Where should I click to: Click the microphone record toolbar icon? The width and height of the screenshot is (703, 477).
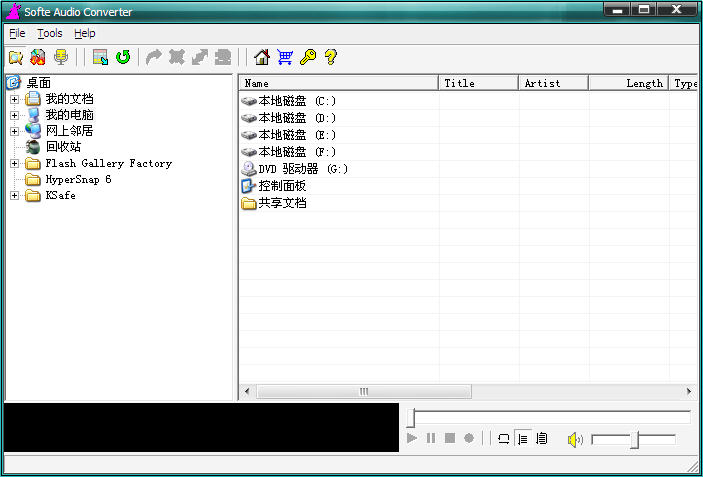tap(60, 57)
